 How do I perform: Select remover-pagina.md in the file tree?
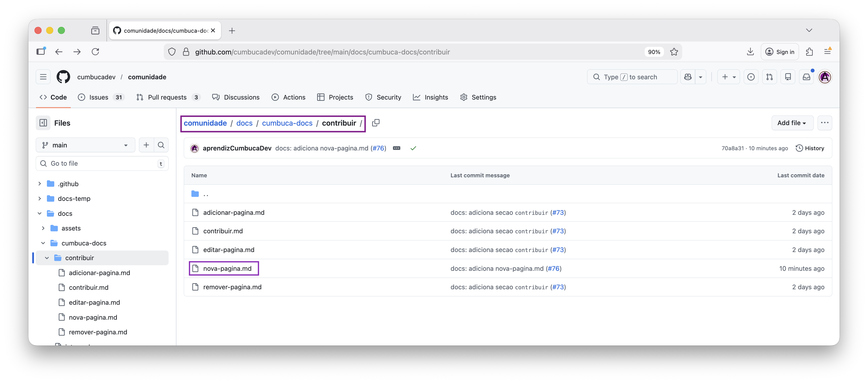(x=98, y=332)
